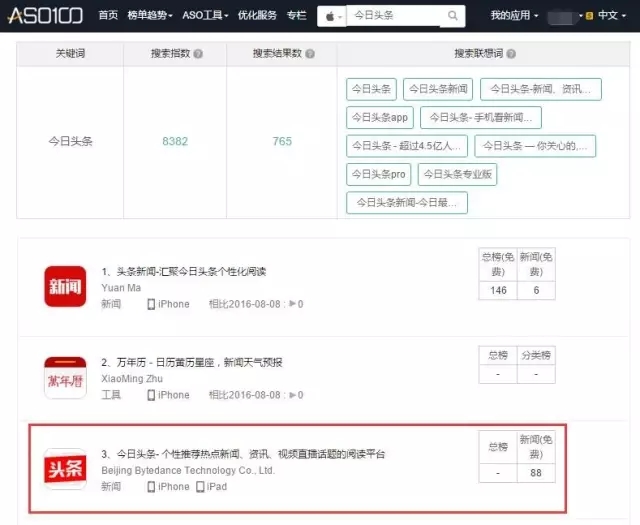Click developer name Yuan Ma
The image size is (640, 525).
(121, 288)
